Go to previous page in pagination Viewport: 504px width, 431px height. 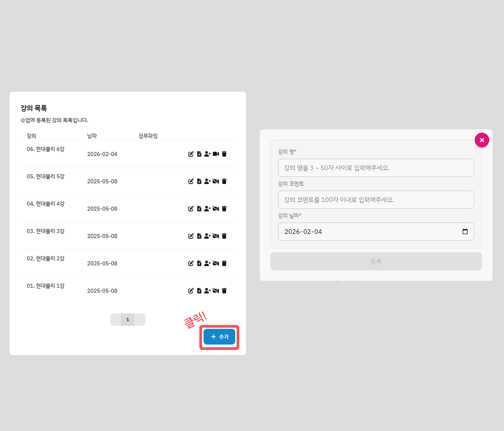point(116,320)
